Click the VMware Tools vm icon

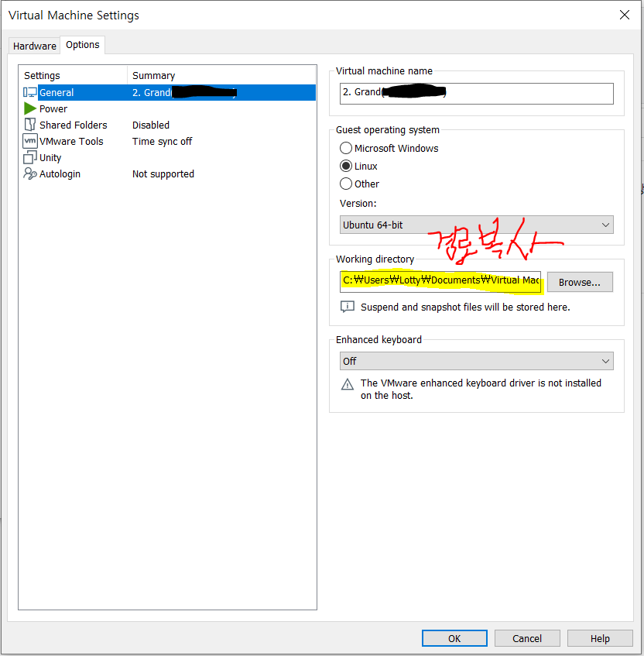pos(29,141)
